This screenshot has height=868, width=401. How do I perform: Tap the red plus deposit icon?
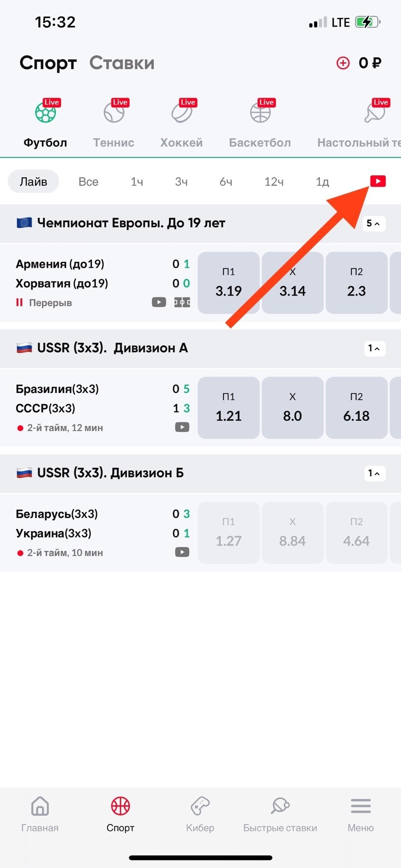pyautogui.click(x=343, y=63)
